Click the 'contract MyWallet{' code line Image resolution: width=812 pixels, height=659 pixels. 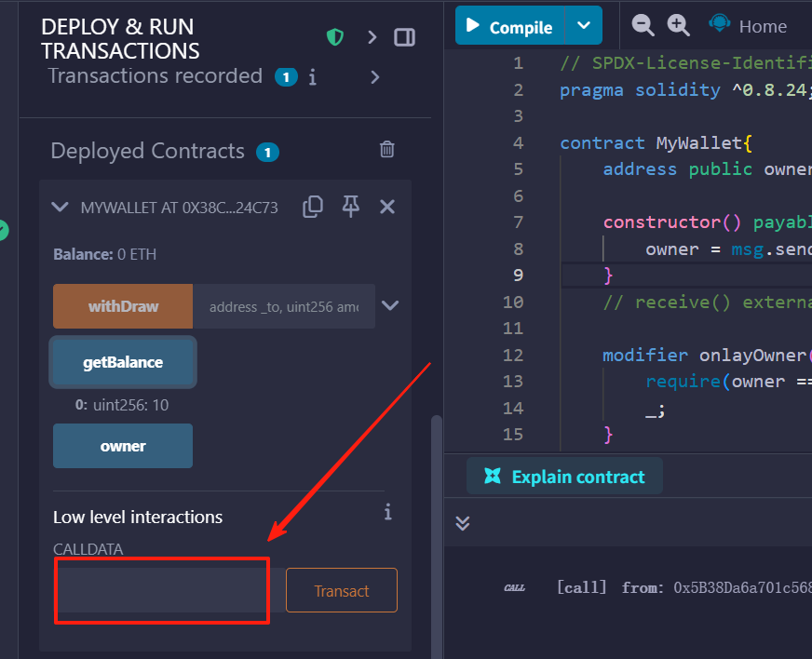coord(656,143)
